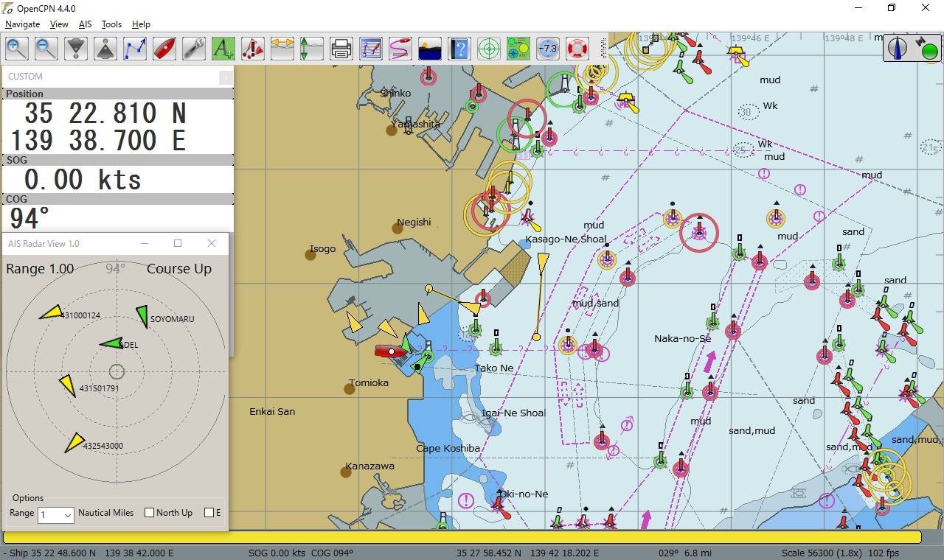Click Cape Koshiba label on chart
Image resolution: width=944 pixels, height=560 pixels.
tap(448, 449)
